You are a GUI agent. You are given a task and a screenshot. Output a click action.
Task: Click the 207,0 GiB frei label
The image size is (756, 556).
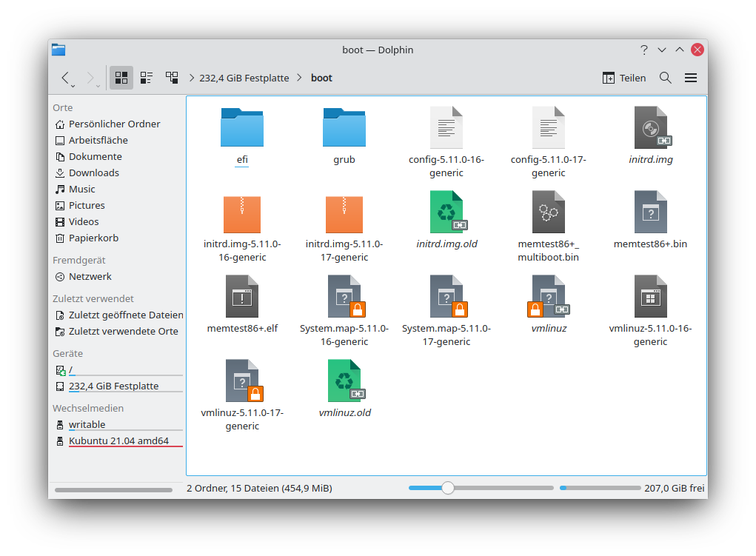pos(674,488)
